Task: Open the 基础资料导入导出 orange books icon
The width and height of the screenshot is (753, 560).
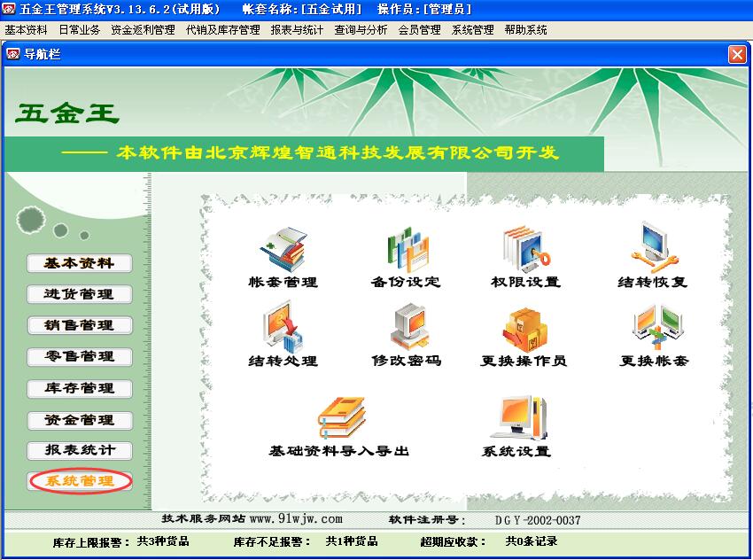Action: pyautogui.click(x=341, y=417)
